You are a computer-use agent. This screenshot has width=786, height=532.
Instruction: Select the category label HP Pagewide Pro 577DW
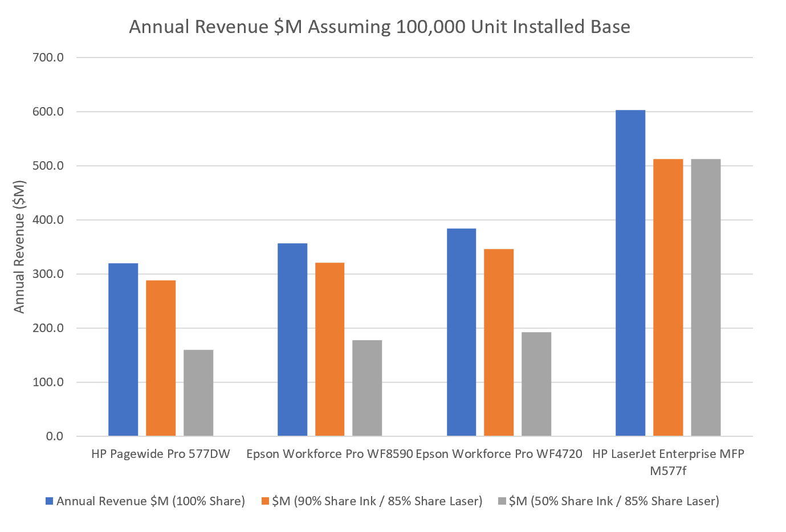point(161,455)
